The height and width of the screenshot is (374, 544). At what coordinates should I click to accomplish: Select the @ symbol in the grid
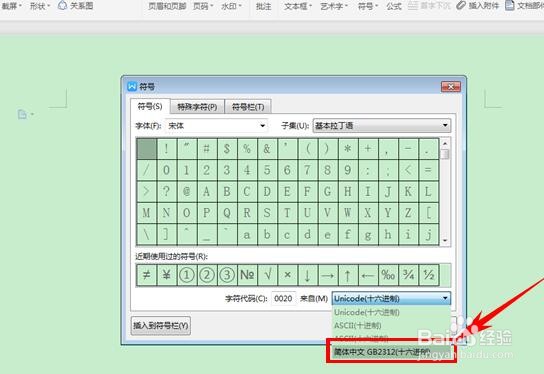pos(187,192)
